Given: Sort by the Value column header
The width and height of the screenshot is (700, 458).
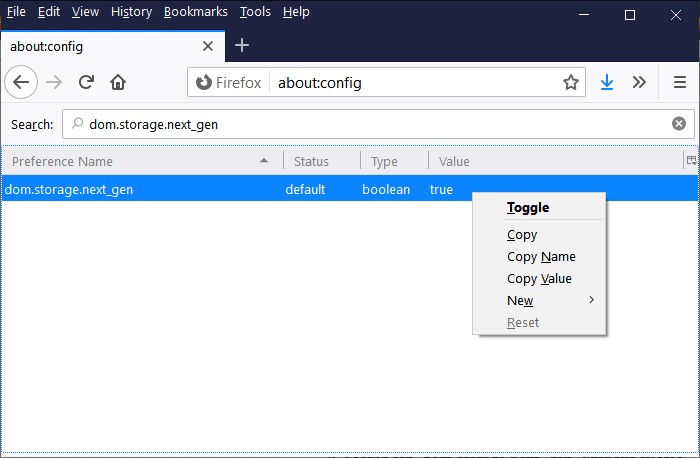Looking at the screenshot, I should pyautogui.click(x=555, y=161).
